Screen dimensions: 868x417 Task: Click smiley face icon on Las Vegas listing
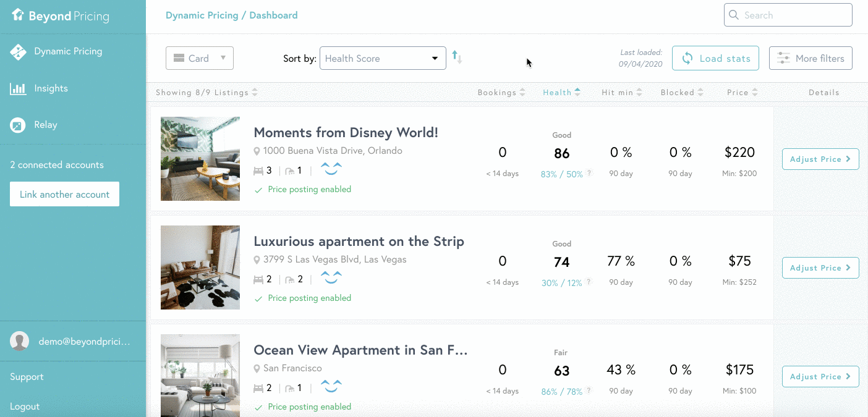point(331,277)
